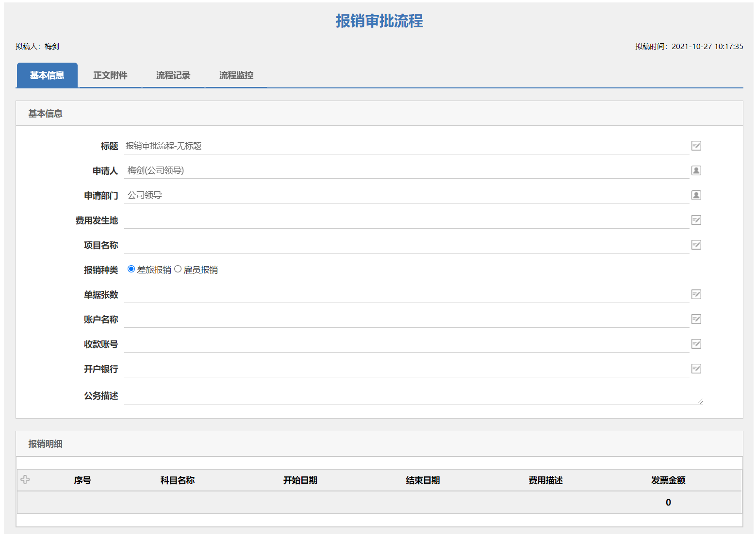Open the 流程监控 tab
The width and height of the screenshot is (756, 541).
tap(236, 75)
